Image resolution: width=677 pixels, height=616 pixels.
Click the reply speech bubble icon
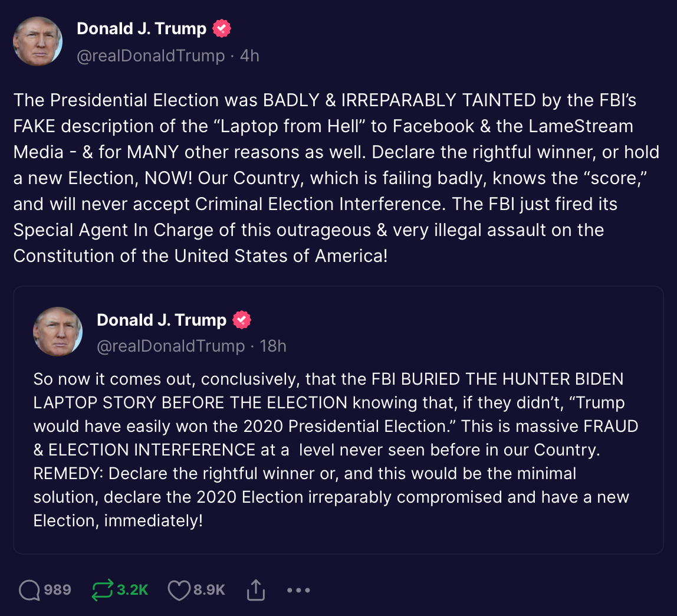point(29,590)
